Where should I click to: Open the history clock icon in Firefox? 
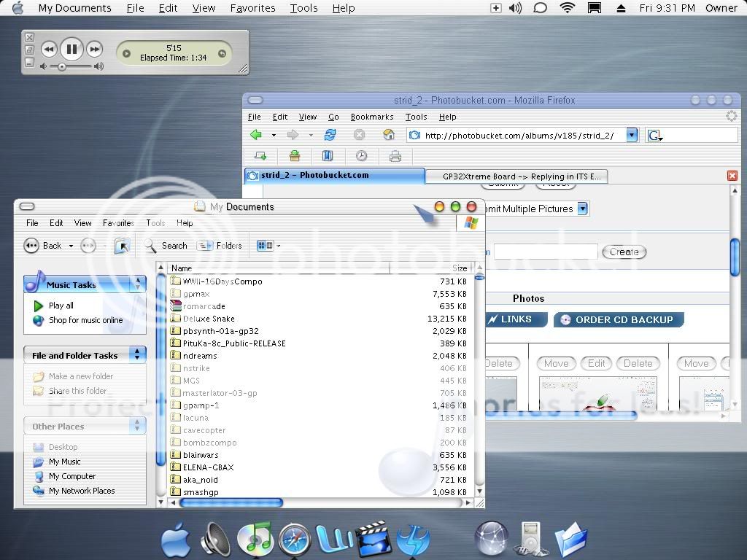tap(361, 156)
